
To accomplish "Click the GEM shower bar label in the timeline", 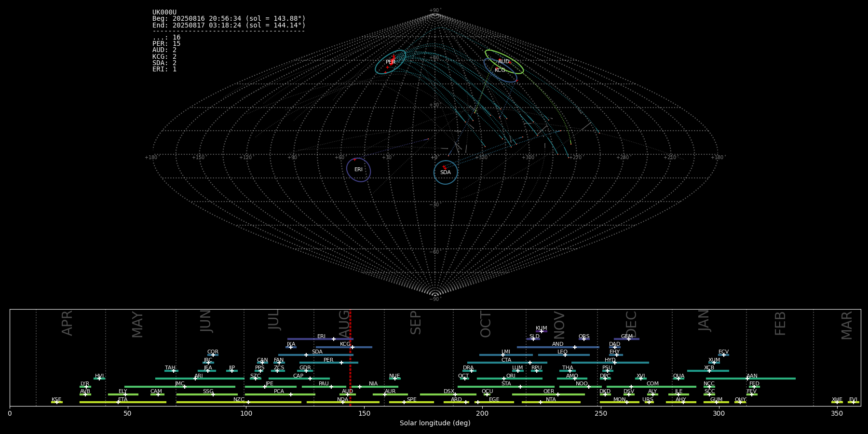I will pos(627,337).
